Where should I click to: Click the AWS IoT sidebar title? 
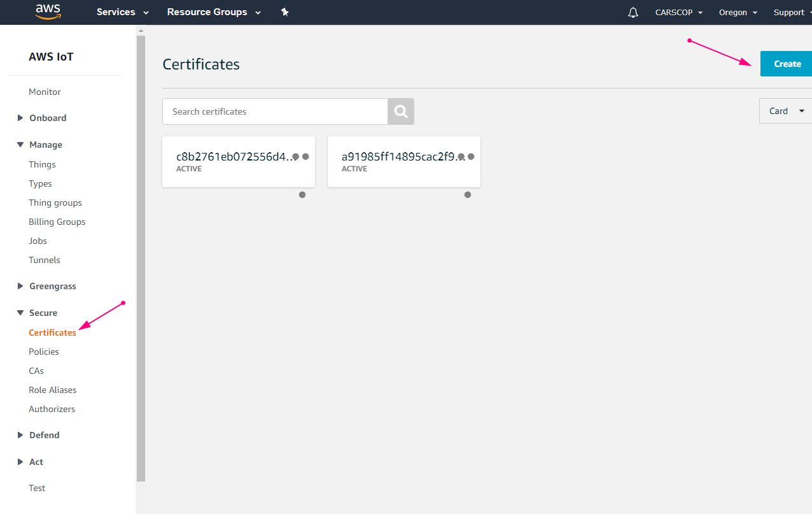click(x=51, y=57)
